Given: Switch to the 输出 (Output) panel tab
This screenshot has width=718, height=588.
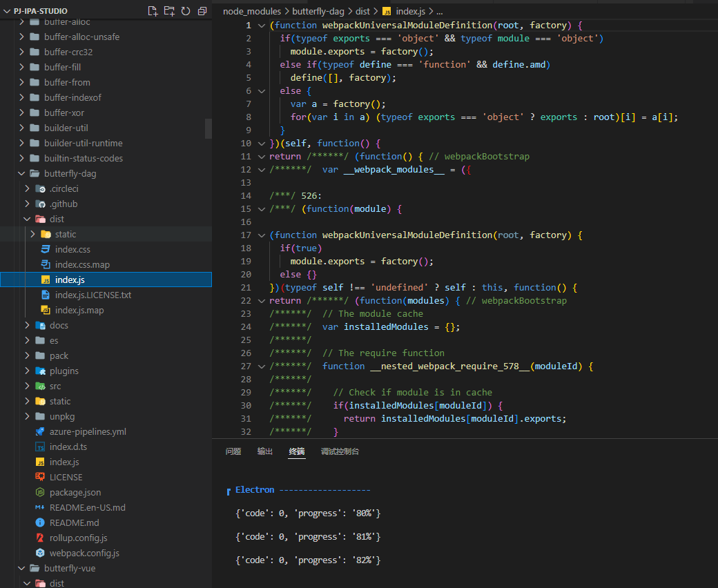Looking at the screenshot, I should [x=264, y=451].
